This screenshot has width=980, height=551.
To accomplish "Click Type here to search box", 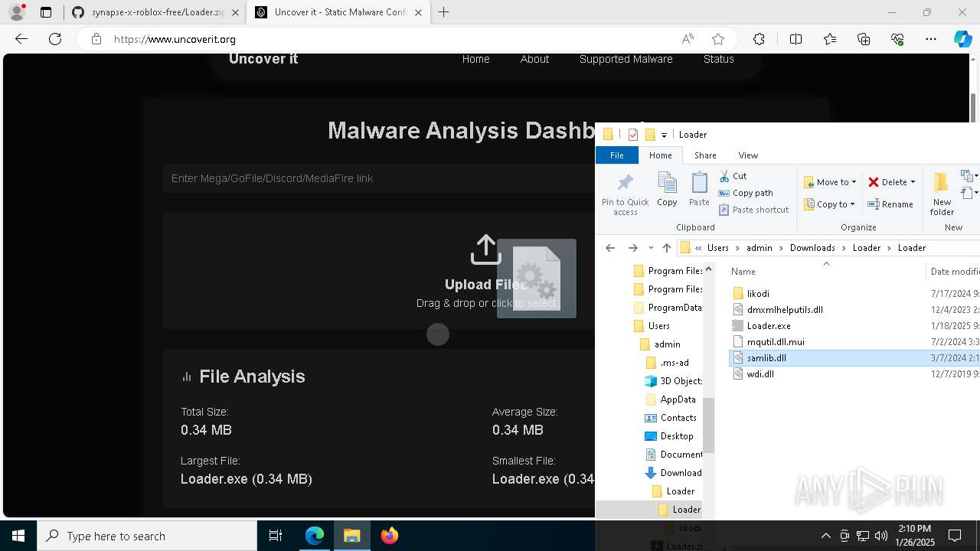I will coord(147,536).
